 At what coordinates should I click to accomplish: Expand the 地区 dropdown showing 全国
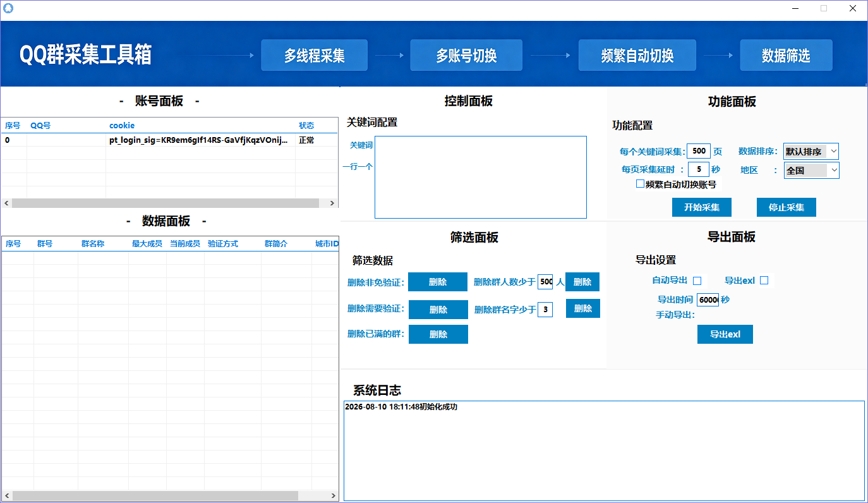click(x=811, y=170)
